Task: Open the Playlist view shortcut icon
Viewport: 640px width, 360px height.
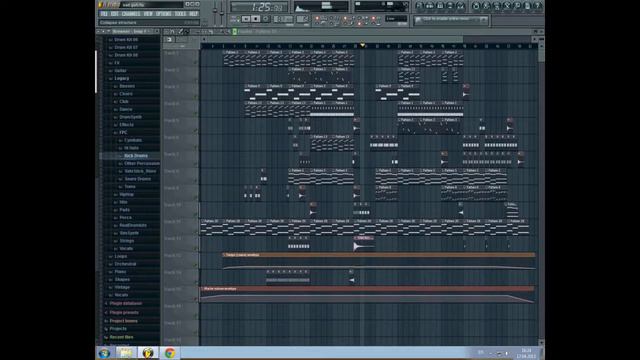Action: click(419, 6)
